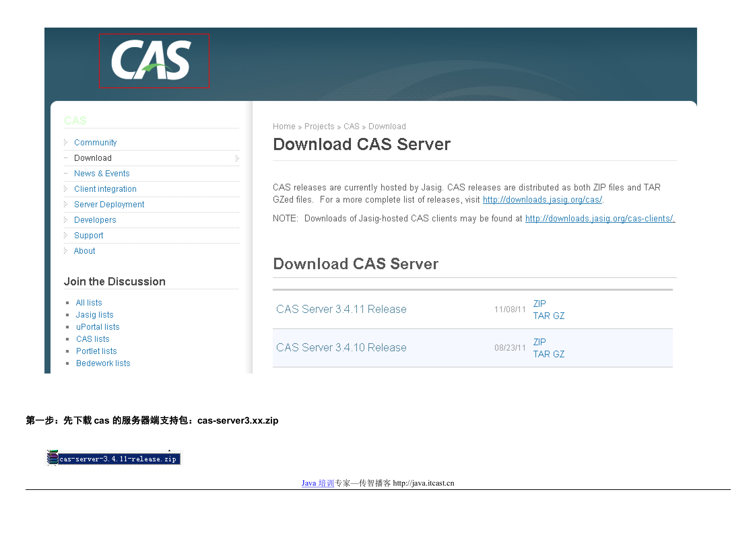Download TAR GZ for CAS Server 3.4.10
The width and height of the screenshot is (756, 534).
[x=549, y=354]
